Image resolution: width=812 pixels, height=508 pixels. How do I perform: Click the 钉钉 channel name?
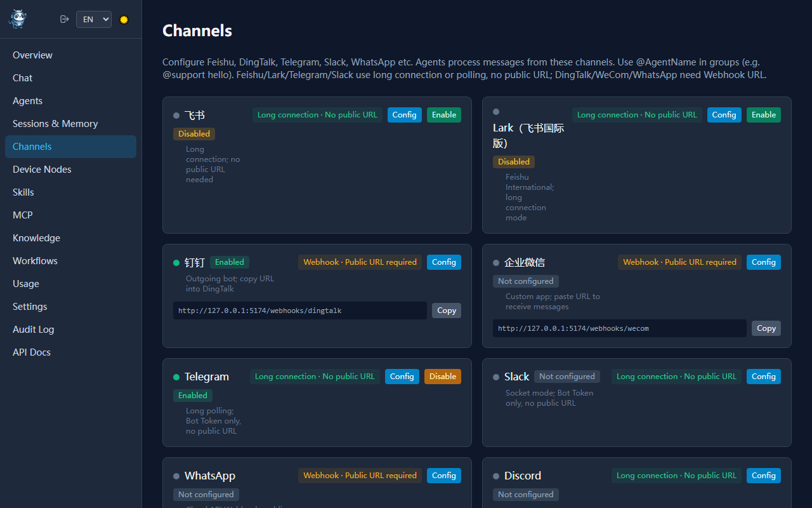(x=195, y=262)
